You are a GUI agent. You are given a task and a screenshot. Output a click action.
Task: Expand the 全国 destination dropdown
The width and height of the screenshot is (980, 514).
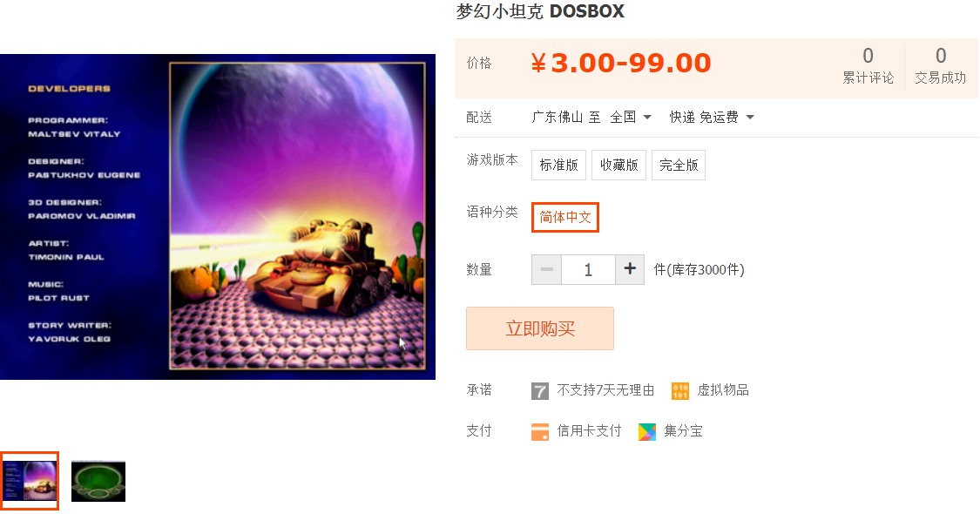click(x=632, y=117)
